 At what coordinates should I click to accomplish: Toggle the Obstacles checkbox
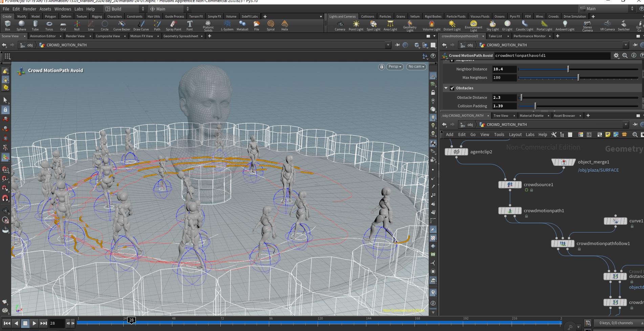(452, 88)
